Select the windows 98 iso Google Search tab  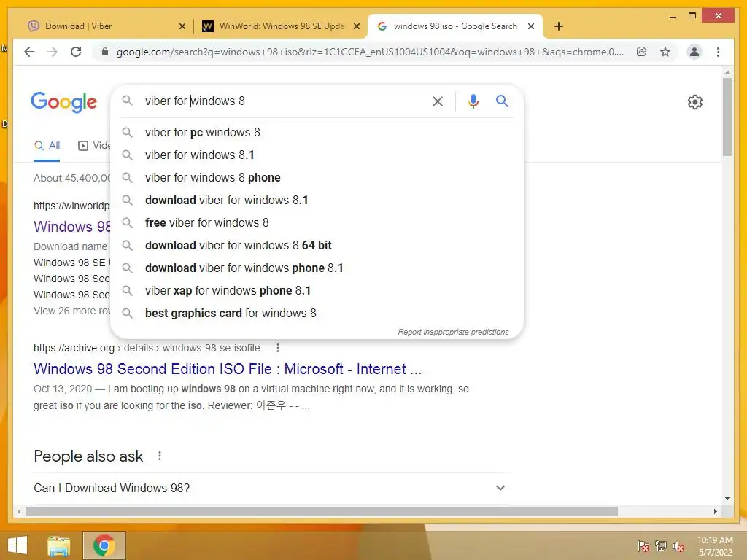pos(455,27)
